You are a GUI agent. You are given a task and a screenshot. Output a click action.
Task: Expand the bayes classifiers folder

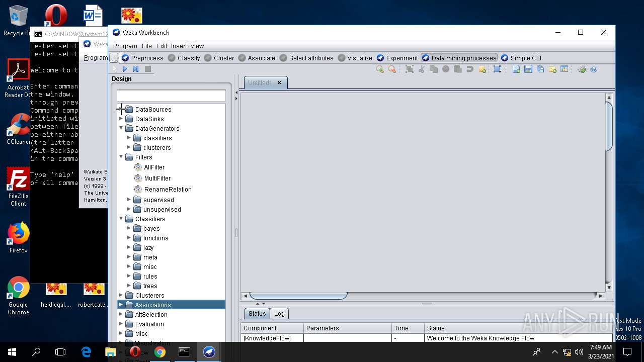[129, 229]
